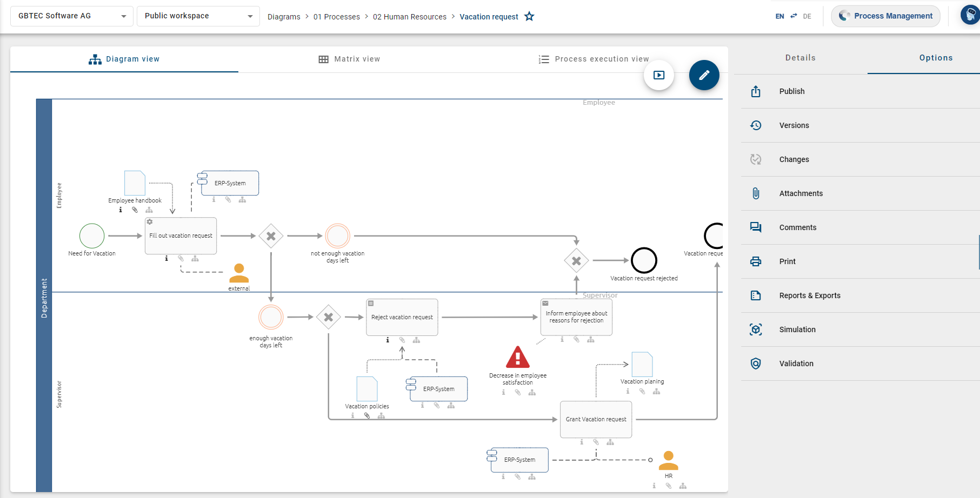Select the Vacation request rejected end event
The width and height of the screenshot is (980, 498).
coord(644,260)
